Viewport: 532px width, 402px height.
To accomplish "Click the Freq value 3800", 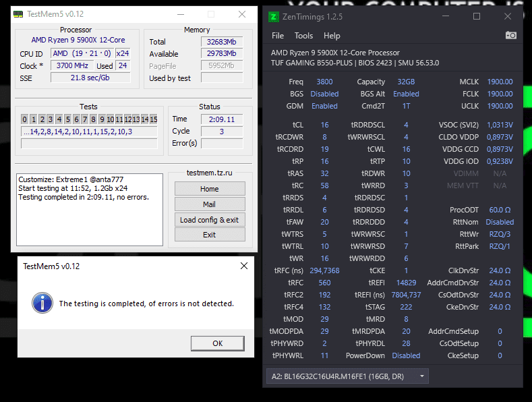I will point(325,82).
